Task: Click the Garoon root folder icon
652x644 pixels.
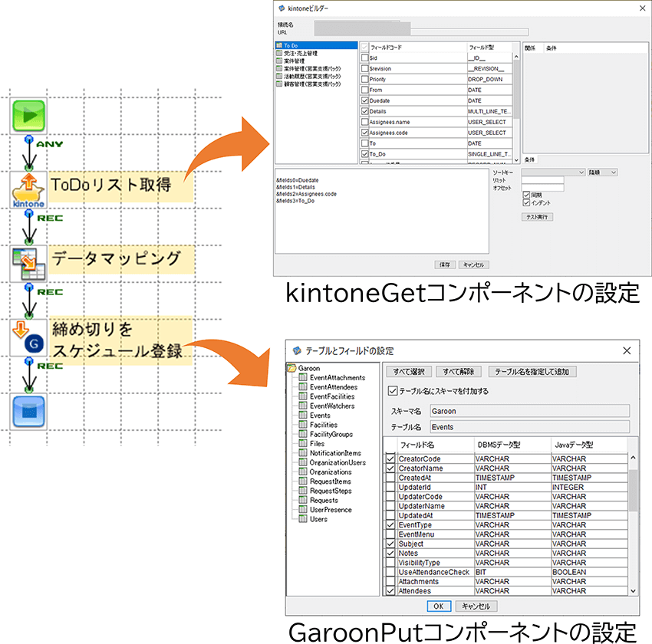Action: (291, 368)
